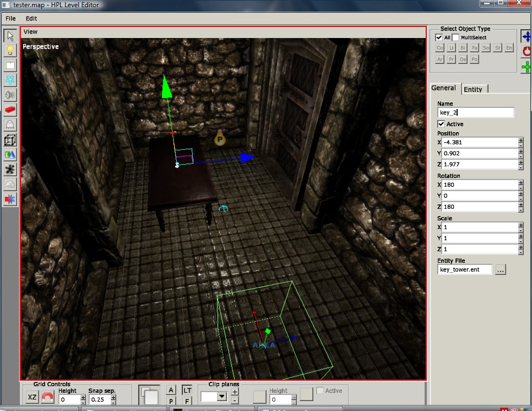This screenshot has height=411, width=532.
Task: Toggle the magnet snap button
Action: tap(48, 398)
